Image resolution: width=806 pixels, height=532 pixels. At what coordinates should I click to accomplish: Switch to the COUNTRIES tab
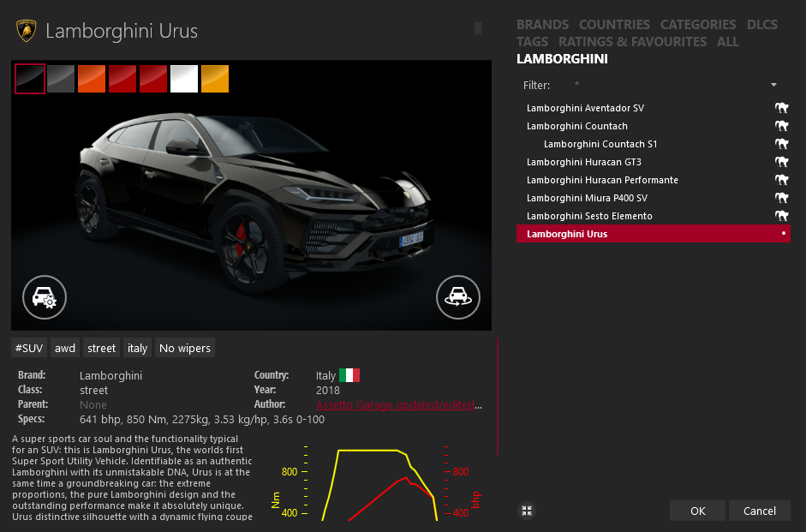[x=614, y=25]
